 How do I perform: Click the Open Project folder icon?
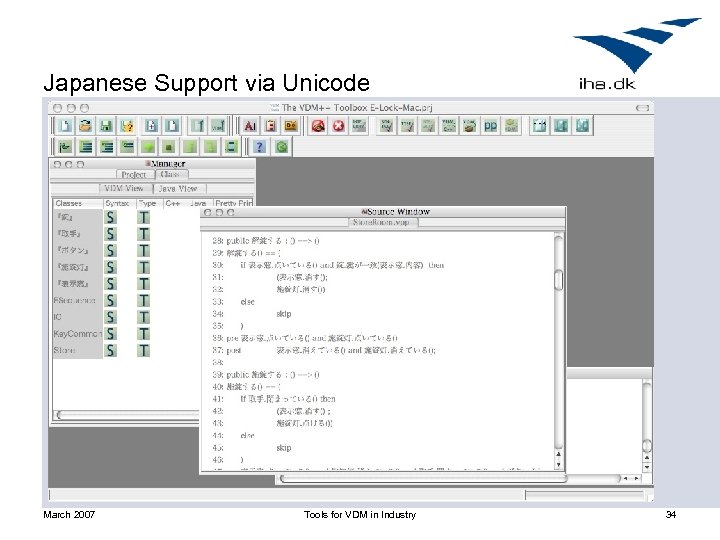coord(85,126)
